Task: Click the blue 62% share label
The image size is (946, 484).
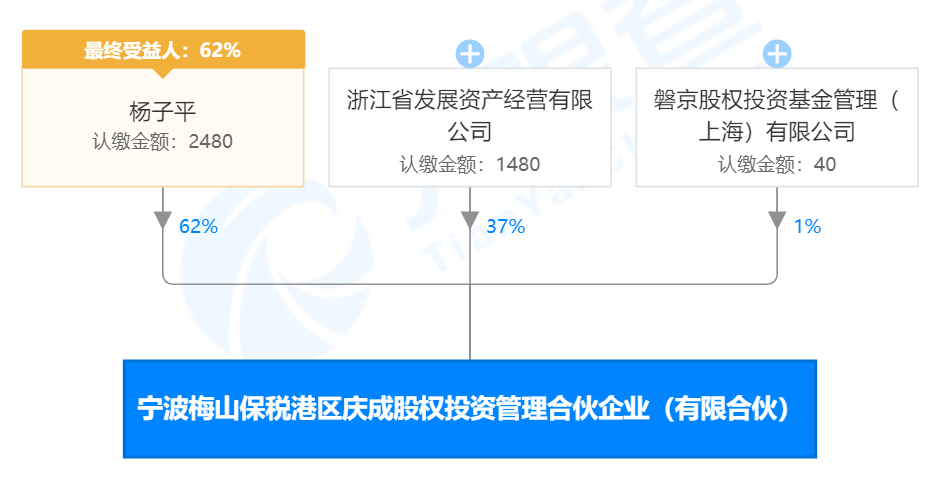Action: click(x=198, y=227)
